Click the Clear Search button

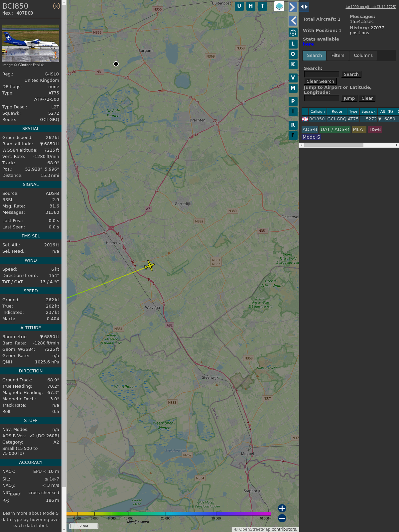(320, 81)
